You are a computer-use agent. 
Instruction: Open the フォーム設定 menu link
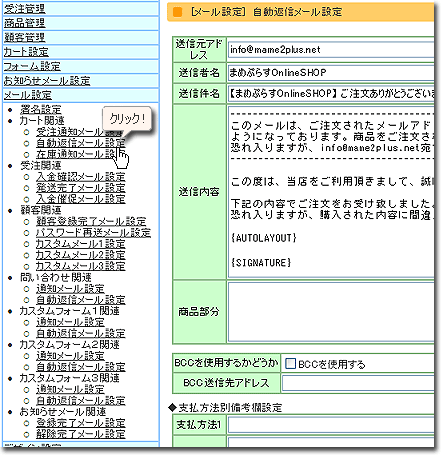coord(32,66)
